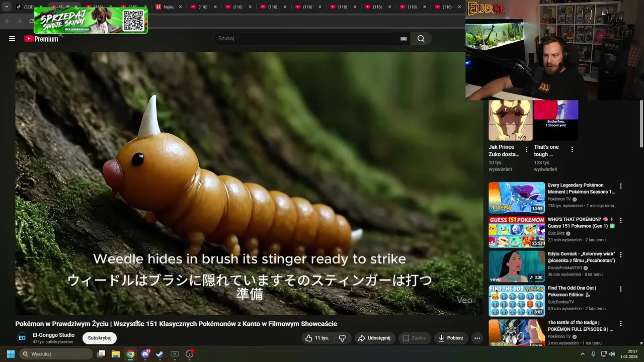The image size is (644, 362).
Task: Open the Butterfree I choose you thumbnail
Action: (x=556, y=120)
